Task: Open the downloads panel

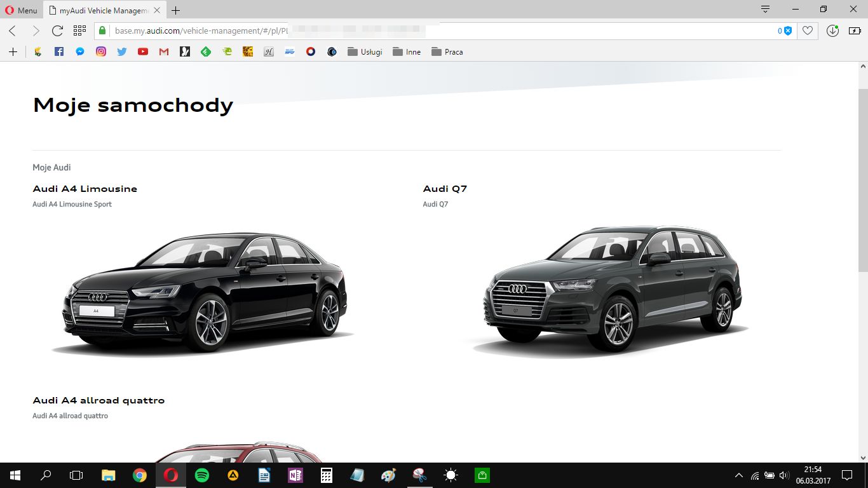Action: [832, 30]
